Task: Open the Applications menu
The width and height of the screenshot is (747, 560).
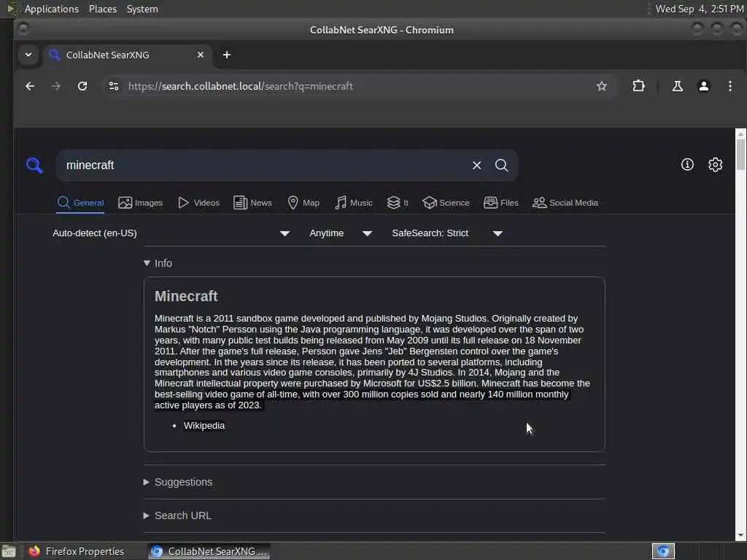Action: 52,9
